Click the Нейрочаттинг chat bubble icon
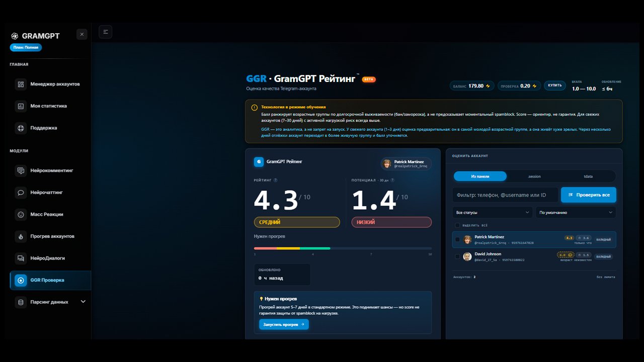 pyautogui.click(x=21, y=192)
